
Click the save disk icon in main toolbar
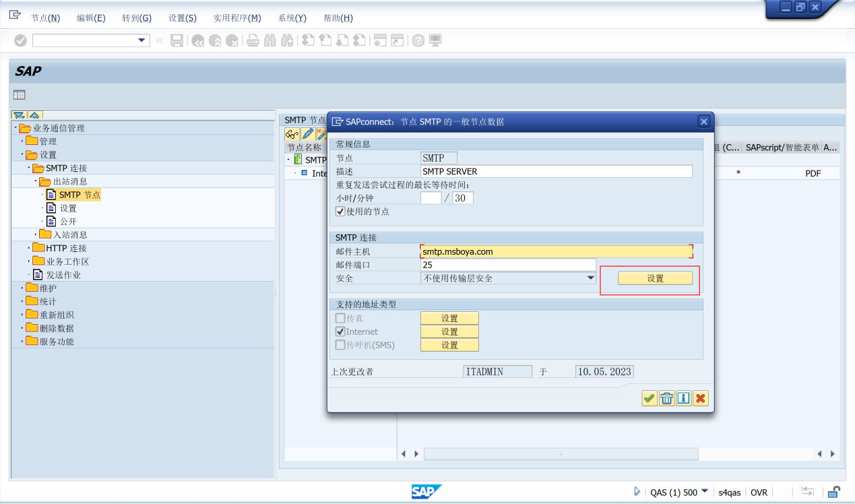point(177,40)
